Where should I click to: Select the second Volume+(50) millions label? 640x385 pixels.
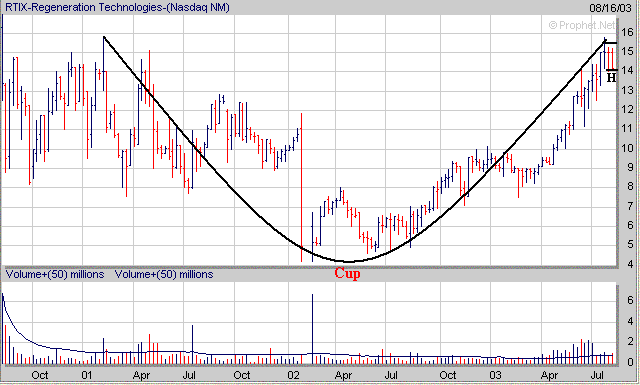pyautogui.click(x=164, y=274)
